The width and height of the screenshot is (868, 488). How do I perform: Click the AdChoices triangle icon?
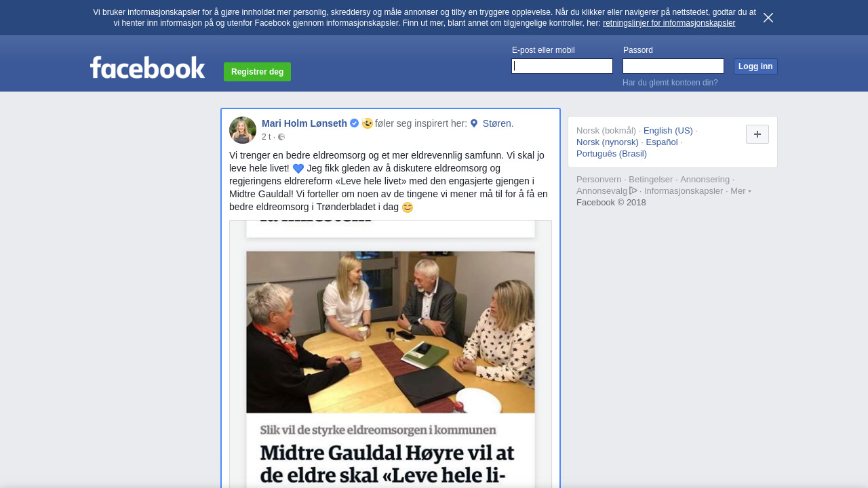[633, 190]
